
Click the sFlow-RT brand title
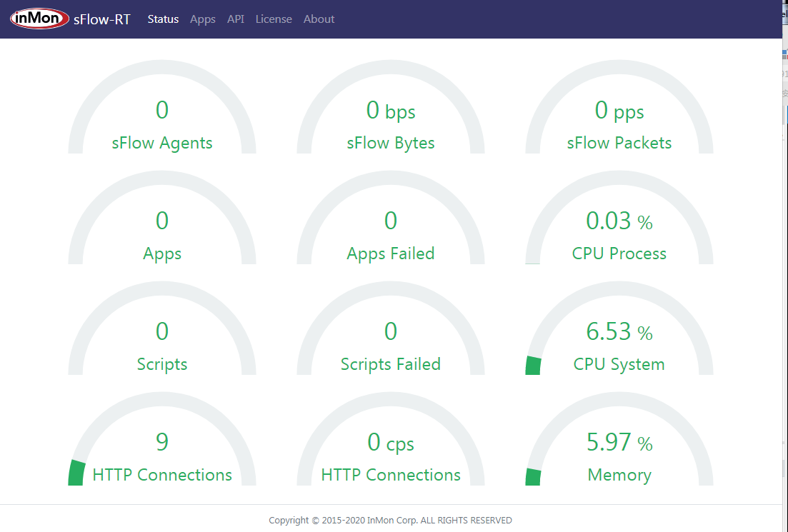pyautogui.click(x=100, y=19)
